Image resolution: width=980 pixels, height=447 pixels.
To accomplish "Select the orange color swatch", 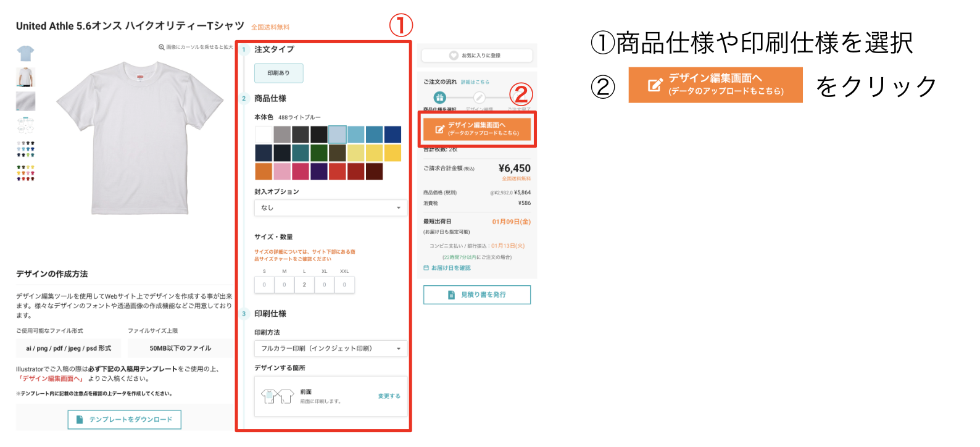I will tap(264, 171).
